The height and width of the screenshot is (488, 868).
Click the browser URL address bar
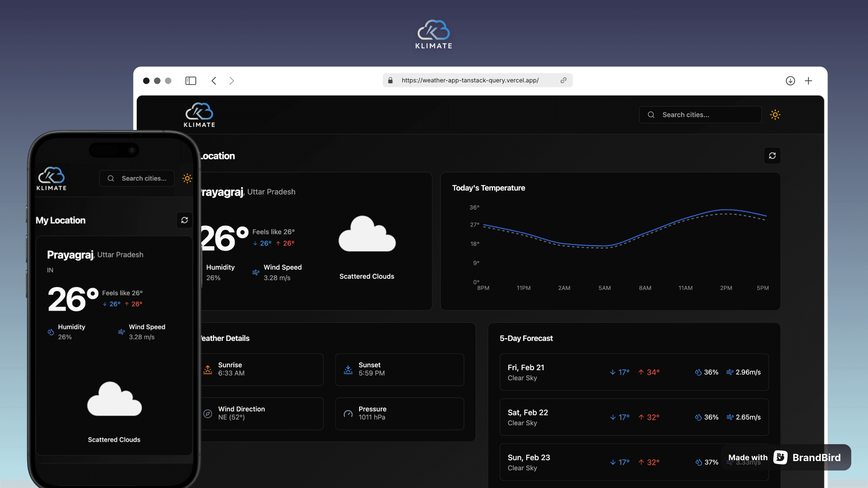[470, 80]
